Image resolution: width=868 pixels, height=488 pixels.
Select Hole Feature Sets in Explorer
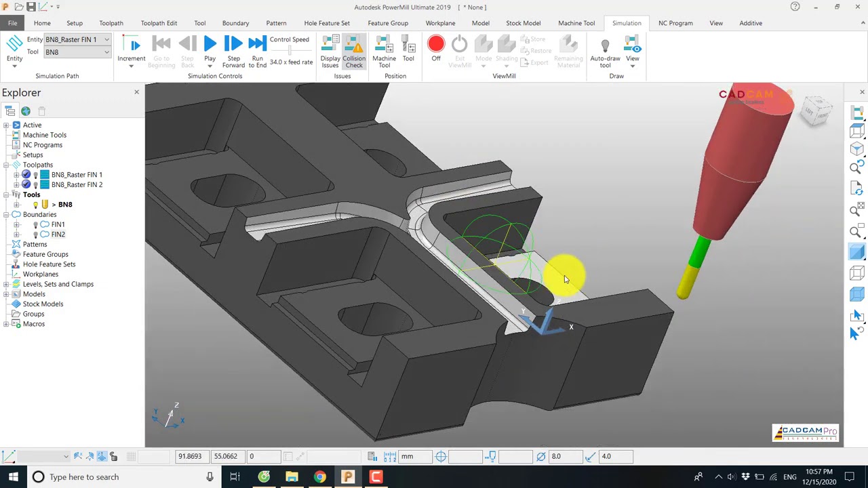click(49, 264)
